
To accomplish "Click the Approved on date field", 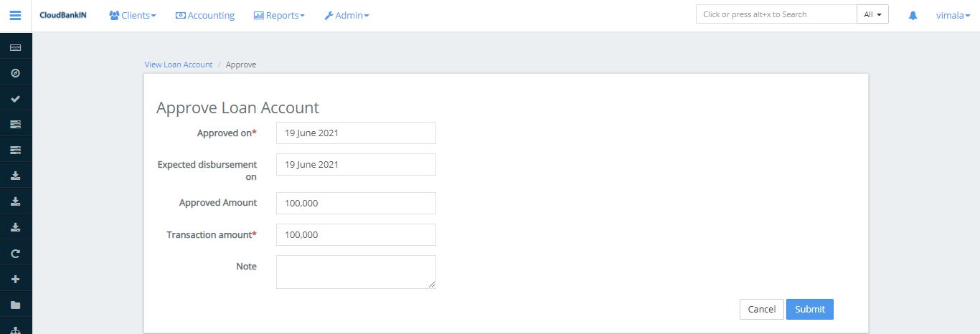I will point(356,133).
